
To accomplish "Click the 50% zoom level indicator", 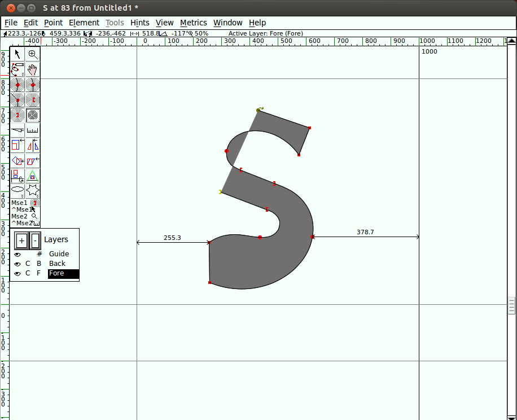I will pyautogui.click(x=201, y=33).
